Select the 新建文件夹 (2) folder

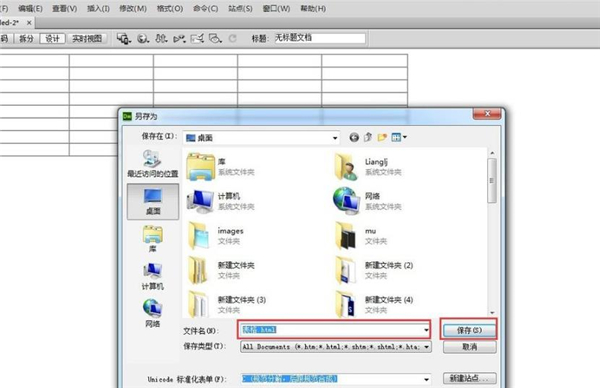pyautogui.click(x=373, y=270)
